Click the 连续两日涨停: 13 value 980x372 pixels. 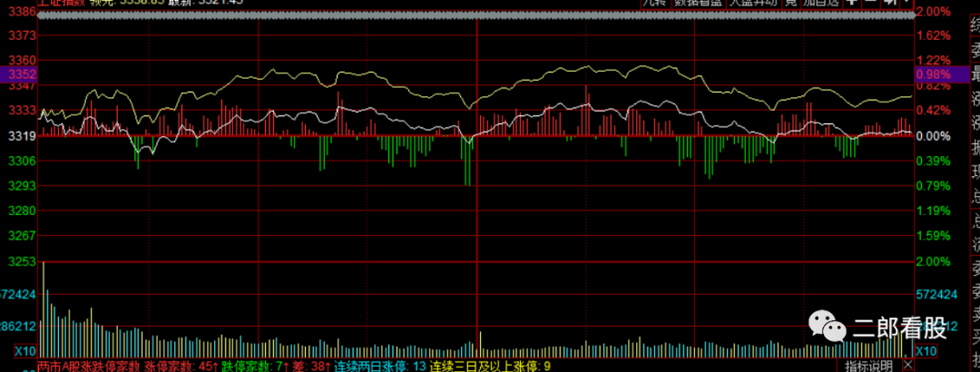(379, 365)
